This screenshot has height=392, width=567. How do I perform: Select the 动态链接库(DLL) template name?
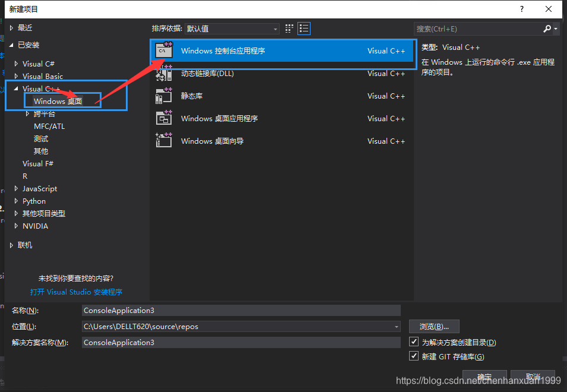[x=208, y=73]
